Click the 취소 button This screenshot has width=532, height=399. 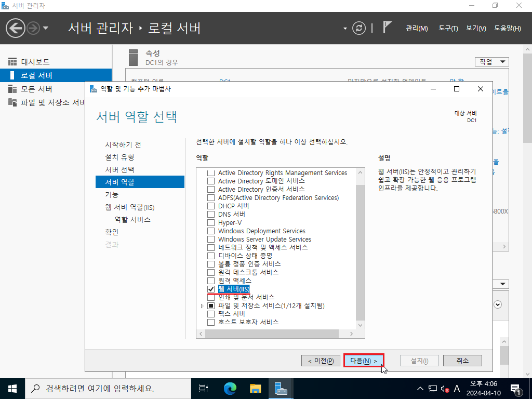[x=462, y=361]
